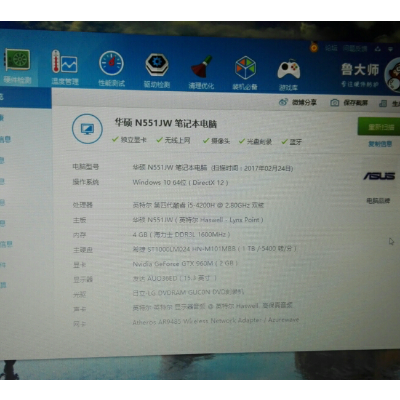Image resolution: width=400 pixels, height=400 pixels.
Task: Open the 清理优化 cleanup broom tab
Action: [201, 73]
